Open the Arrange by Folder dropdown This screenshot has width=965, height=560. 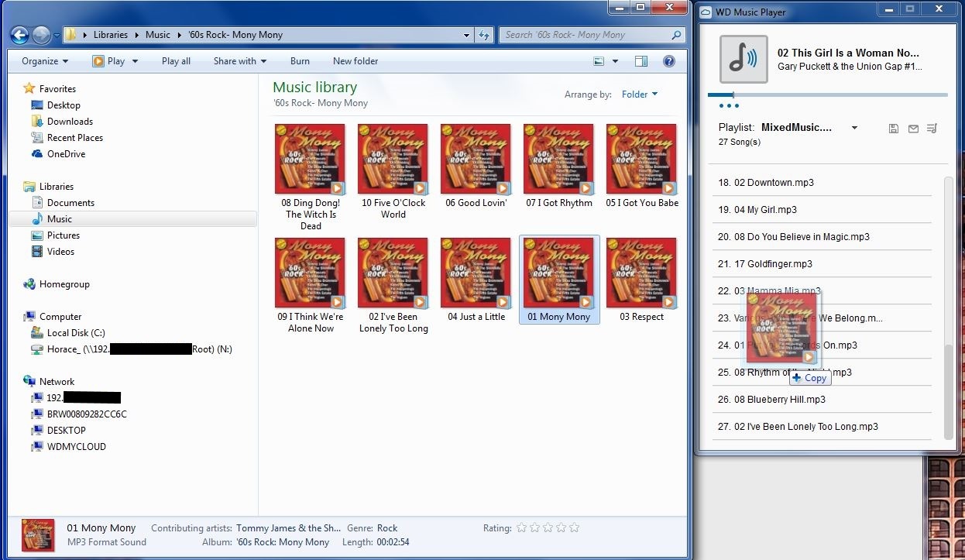point(640,94)
